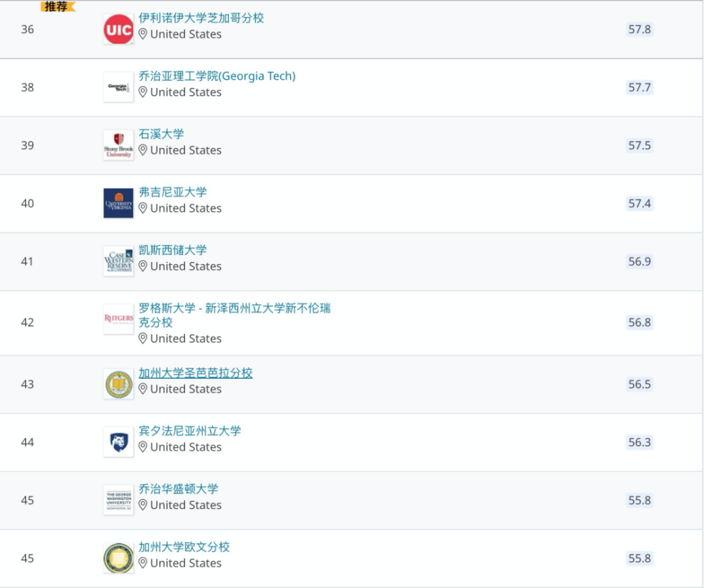Open the 石溪大学 link
Image resolution: width=704 pixels, height=588 pixels.
(x=161, y=134)
